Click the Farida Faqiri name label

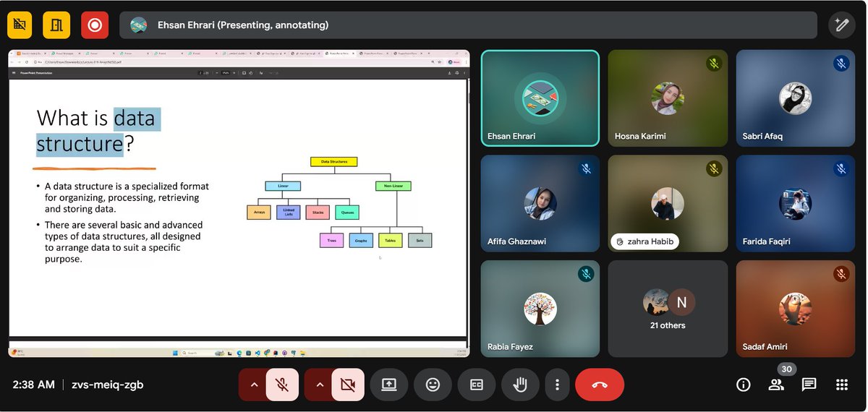pyautogui.click(x=767, y=241)
